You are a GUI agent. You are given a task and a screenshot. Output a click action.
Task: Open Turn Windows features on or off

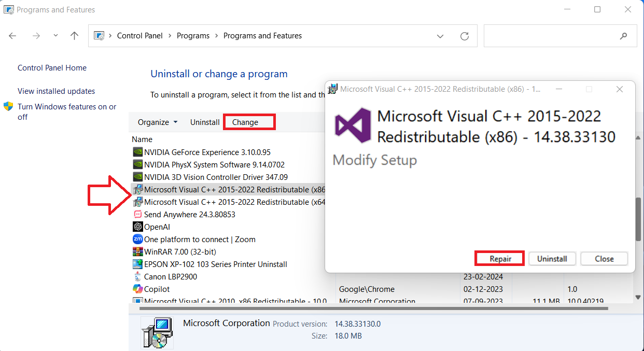67,112
